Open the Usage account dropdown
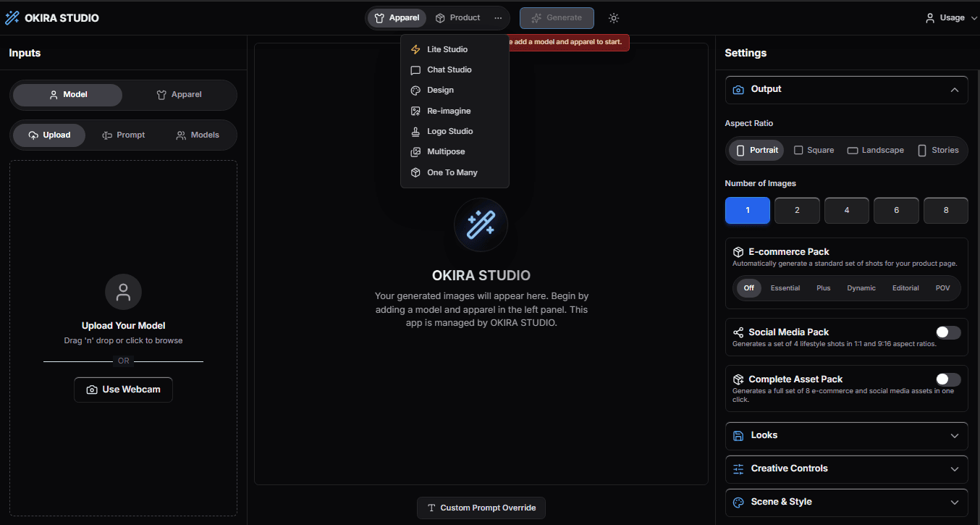The width and height of the screenshot is (980, 525). click(x=951, y=18)
